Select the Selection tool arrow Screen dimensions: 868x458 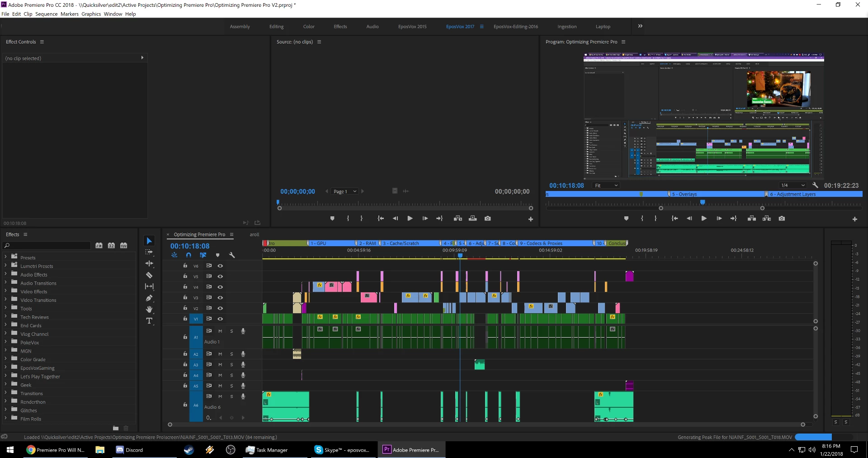pyautogui.click(x=149, y=241)
